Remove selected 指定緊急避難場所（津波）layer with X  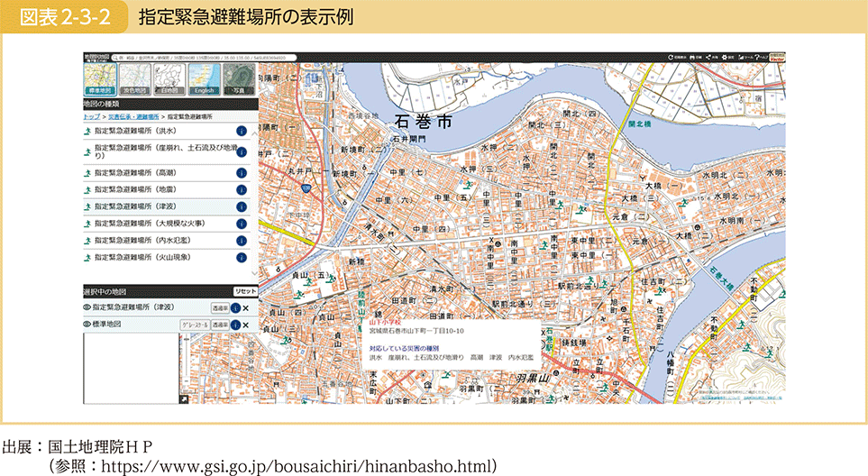pos(246,308)
